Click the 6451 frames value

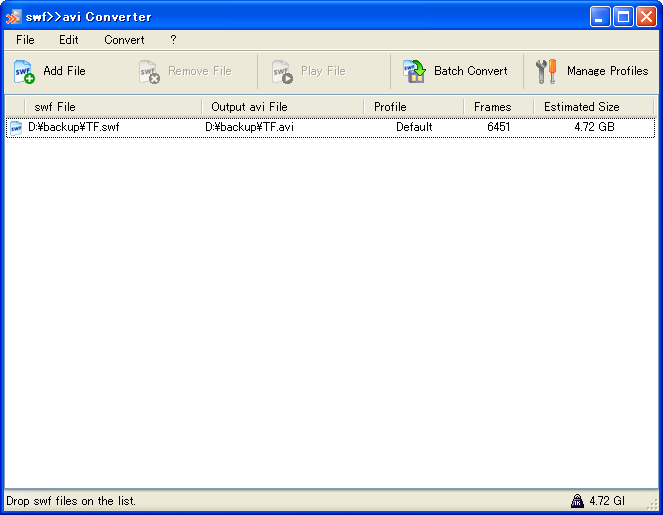coord(499,127)
